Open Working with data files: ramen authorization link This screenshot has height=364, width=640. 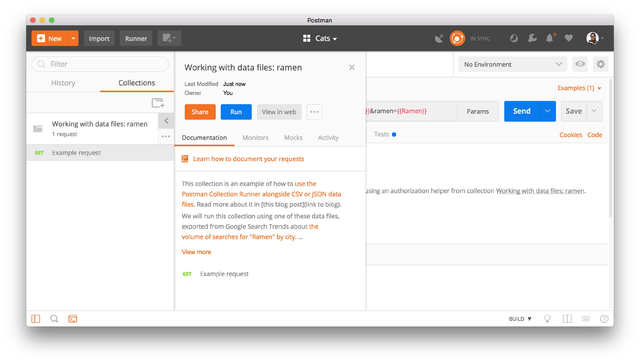pos(540,191)
